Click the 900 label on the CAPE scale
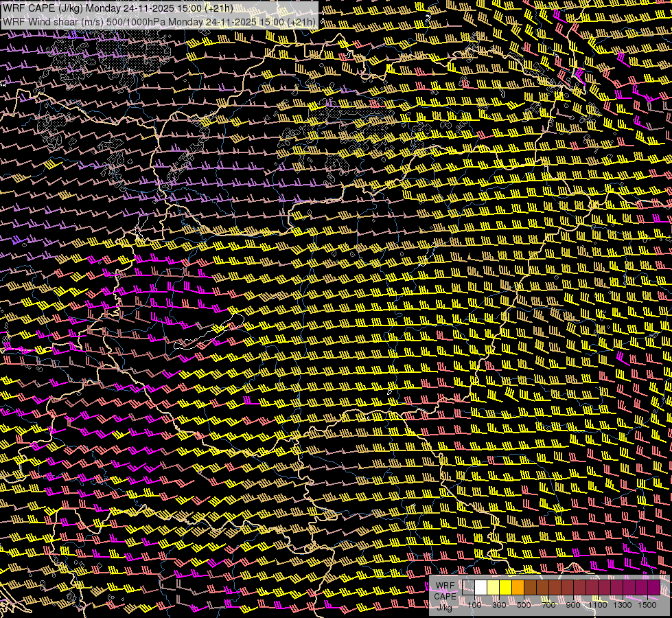This screenshot has height=618, width=672. point(573,605)
